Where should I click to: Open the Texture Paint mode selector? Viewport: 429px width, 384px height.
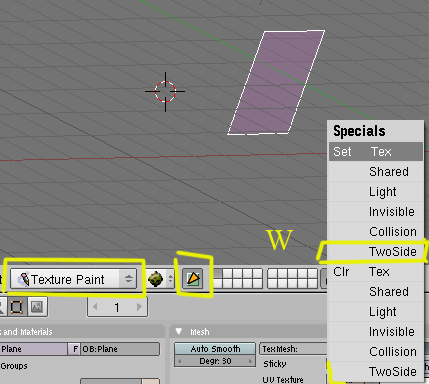(73, 279)
